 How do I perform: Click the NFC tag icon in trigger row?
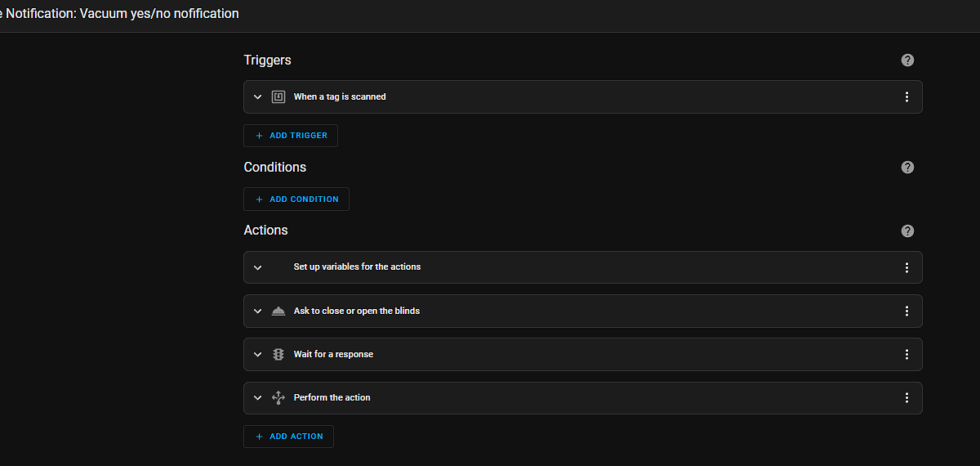pyautogui.click(x=278, y=96)
